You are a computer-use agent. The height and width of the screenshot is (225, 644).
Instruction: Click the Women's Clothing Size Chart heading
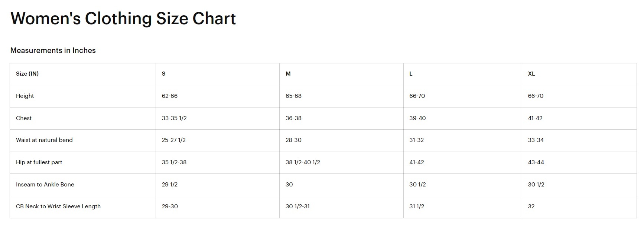tap(123, 19)
